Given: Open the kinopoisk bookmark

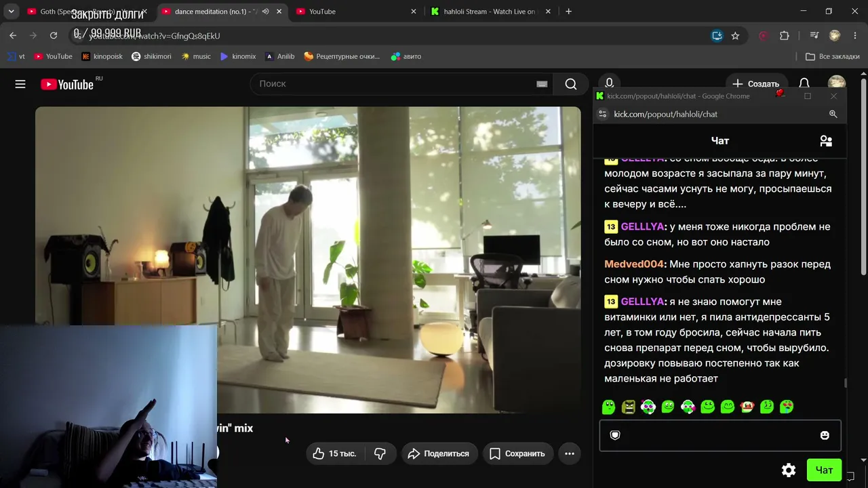Looking at the screenshot, I should click(102, 56).
